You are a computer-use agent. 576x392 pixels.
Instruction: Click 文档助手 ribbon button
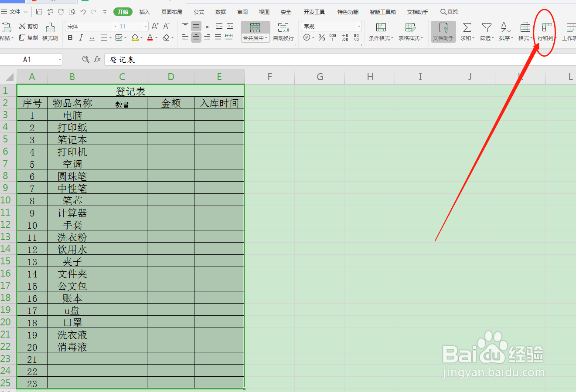coord(443,31)
